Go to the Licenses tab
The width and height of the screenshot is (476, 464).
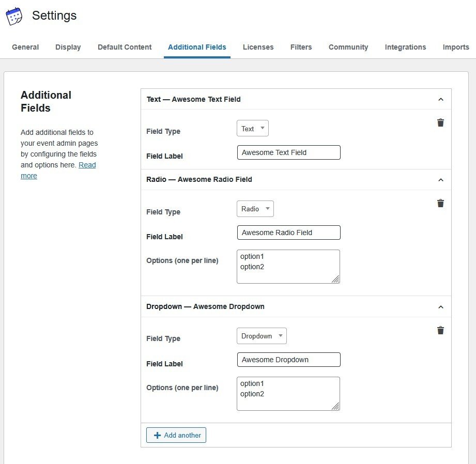point(258,47)
